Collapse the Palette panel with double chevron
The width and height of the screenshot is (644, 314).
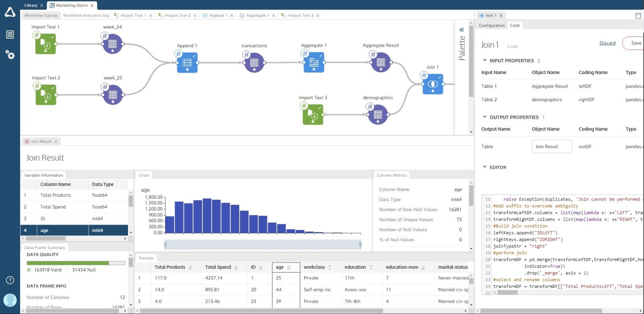(462, 30)
